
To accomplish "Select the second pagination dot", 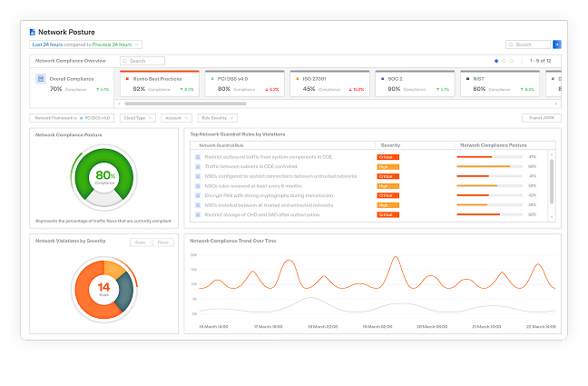I will pyautogui.click(x=504, y=61).
